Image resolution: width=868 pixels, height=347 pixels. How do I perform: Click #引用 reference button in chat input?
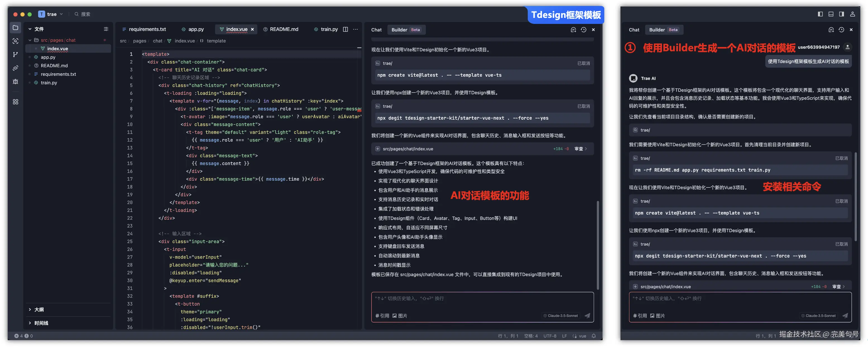coord(382,316)
